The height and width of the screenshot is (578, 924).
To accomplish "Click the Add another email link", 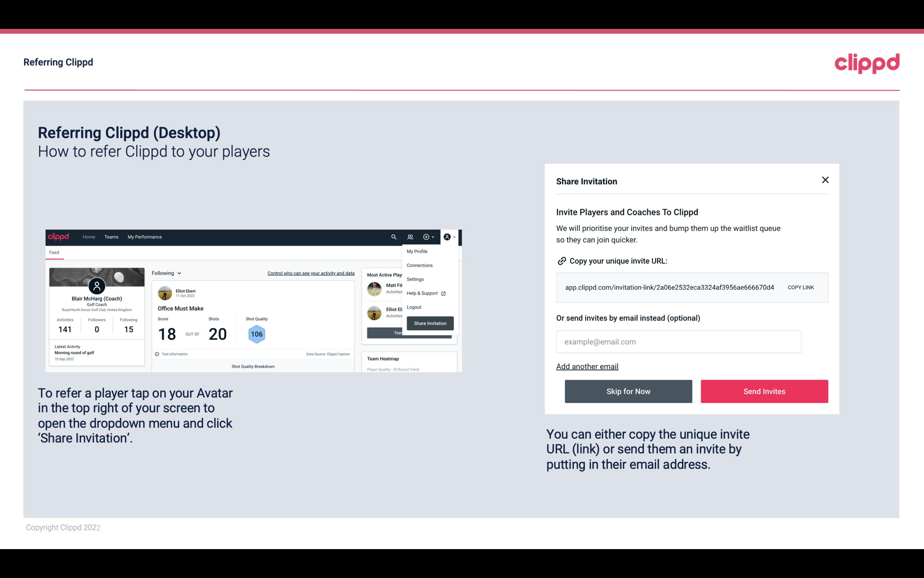I will click(x=588, y=366).
